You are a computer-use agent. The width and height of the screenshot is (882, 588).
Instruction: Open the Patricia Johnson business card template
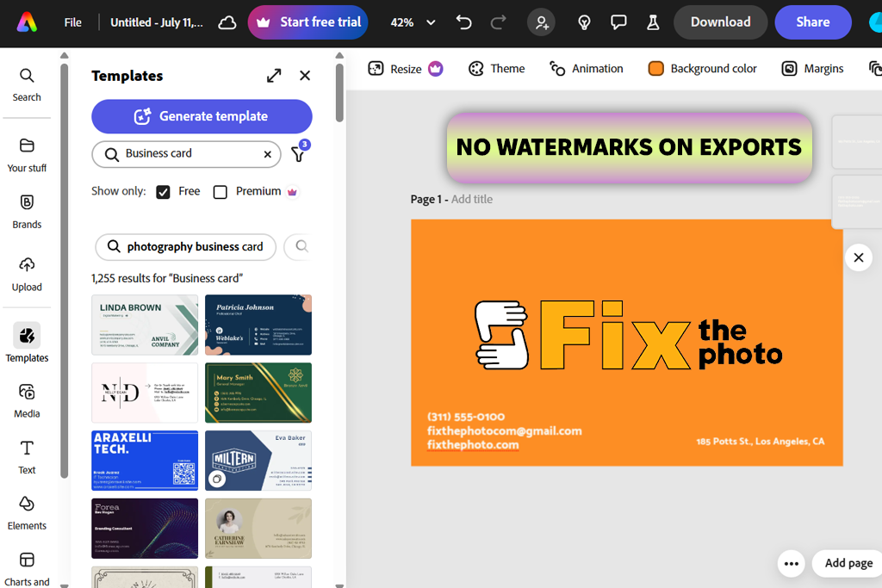pyautogui.click(x=258, y=325)
